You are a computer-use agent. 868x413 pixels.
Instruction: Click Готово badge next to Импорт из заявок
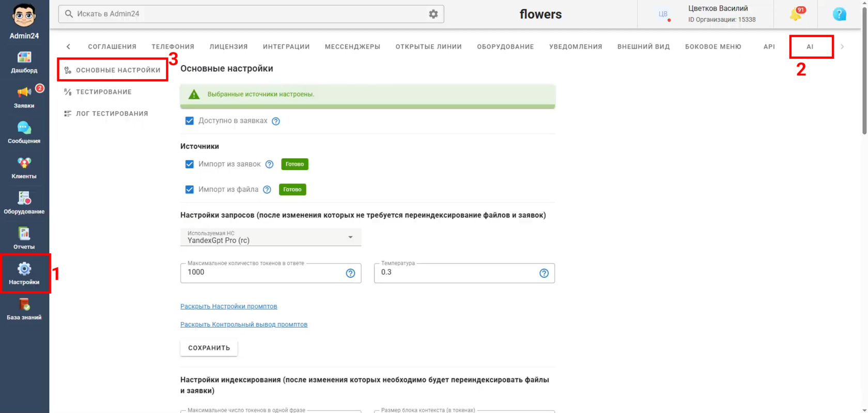tap(295, 164)
